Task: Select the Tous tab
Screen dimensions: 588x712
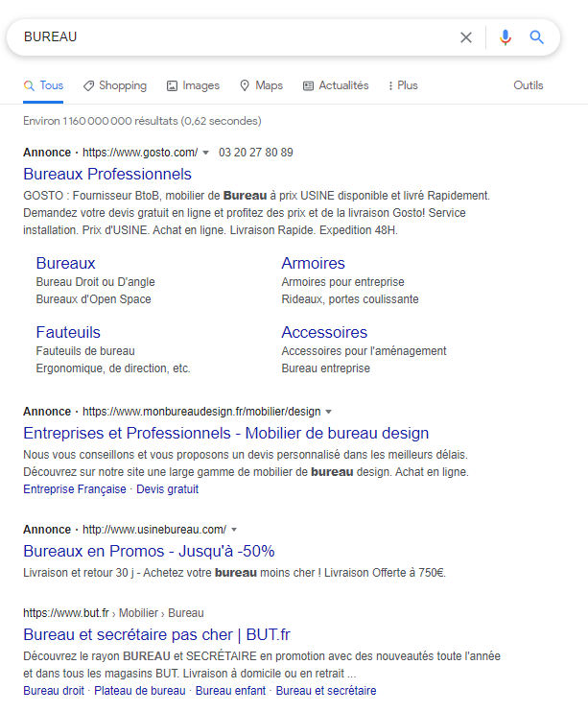Action: pyautogui.click(x=43, y=85)
